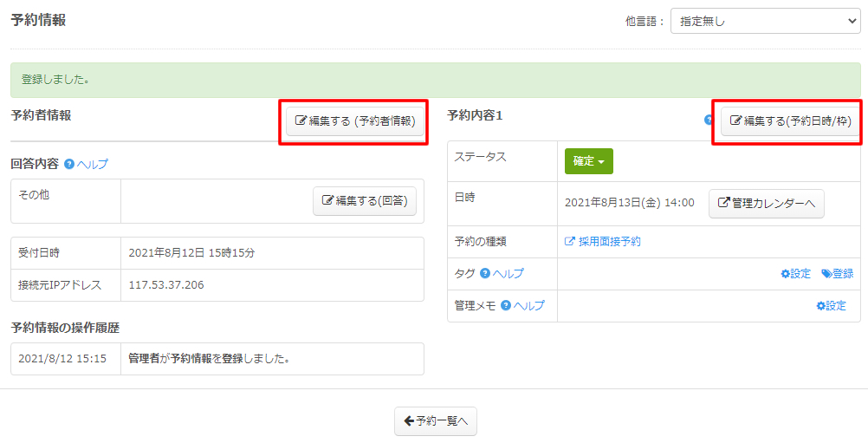Viewport: 868px width, 443px height.
Task: Open the ヘルプ link in 管理メモ row
Action: (529, 306)
